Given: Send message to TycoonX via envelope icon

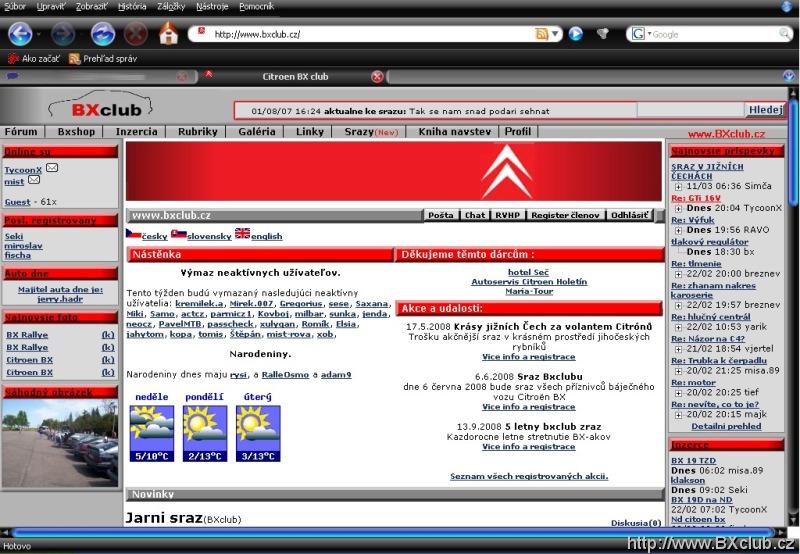Looking at the screenshot, I should (52, 167).
